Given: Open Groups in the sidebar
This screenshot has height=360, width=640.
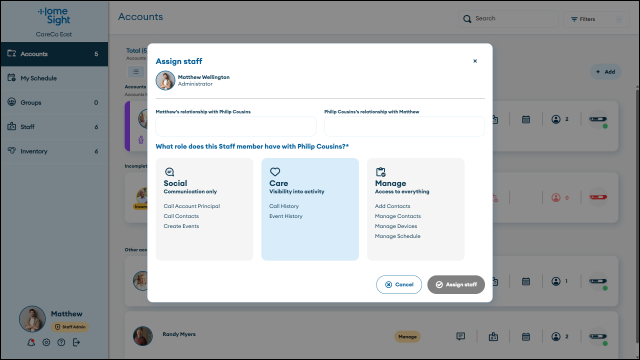Looking at the screenshot, I should [x=54, y=102].
